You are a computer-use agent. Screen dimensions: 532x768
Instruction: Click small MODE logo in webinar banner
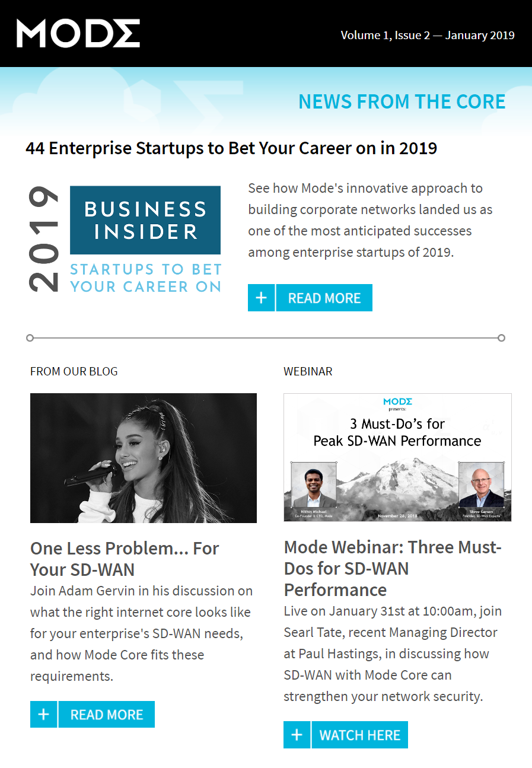397,401
